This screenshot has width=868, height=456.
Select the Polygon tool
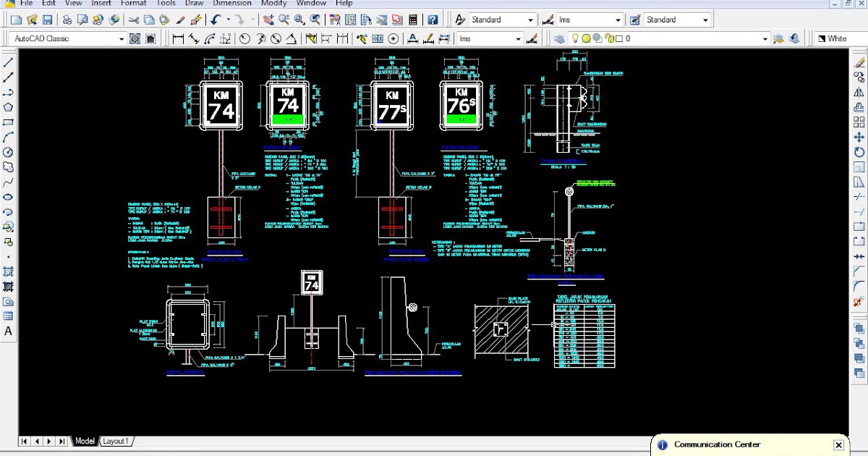[8, 108]
